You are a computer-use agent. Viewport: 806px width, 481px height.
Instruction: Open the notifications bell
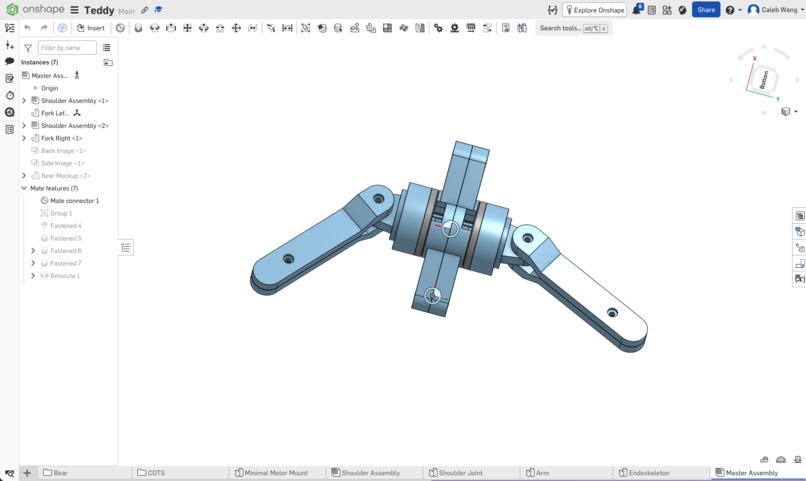pos(637,9)
